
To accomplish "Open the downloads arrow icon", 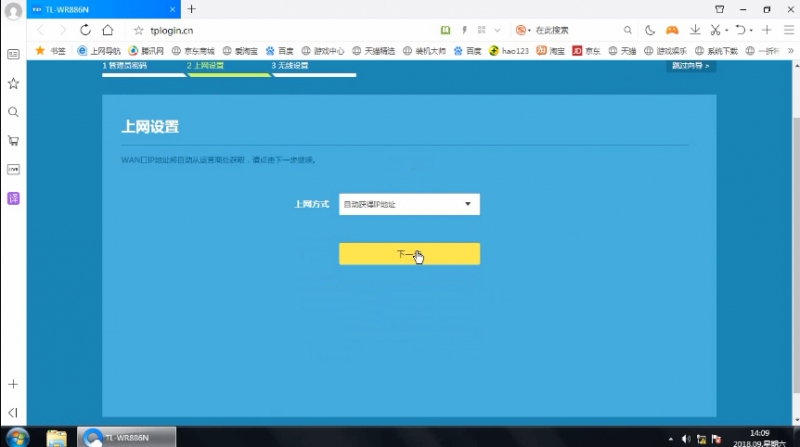I will [x=695, y=30].
